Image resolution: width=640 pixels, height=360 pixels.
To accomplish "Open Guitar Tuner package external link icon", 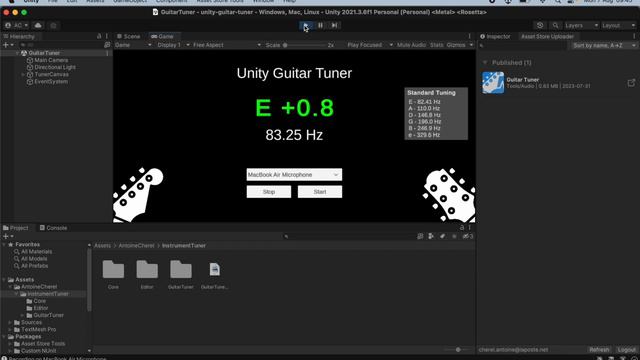I will (x=631, y=83).
